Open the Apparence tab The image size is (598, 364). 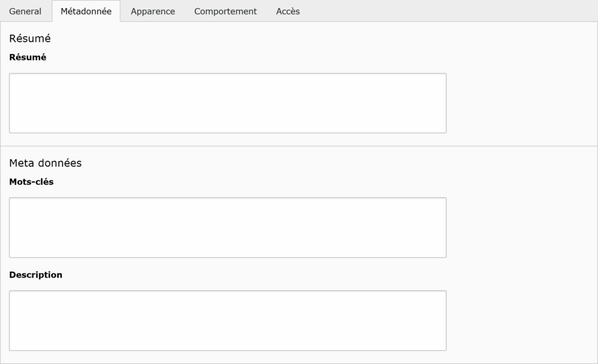153,11
